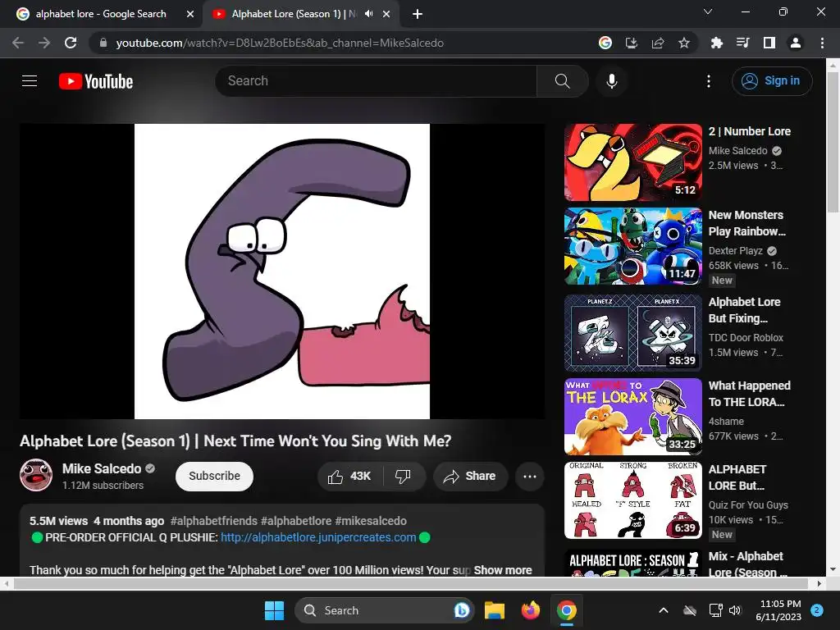The width and height of the screenshot is (840, 630).
Task: Select the Alphabet Lore (Season 1) tab
Action: click(x=294, y=14)
